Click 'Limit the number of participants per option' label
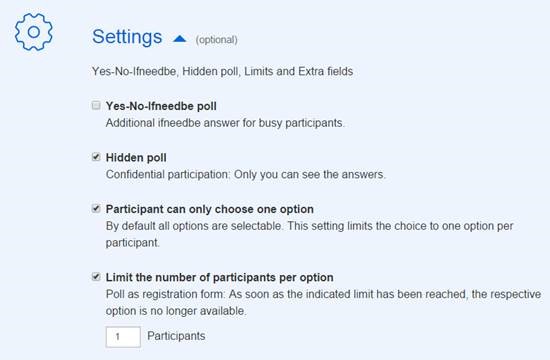The width and height of the screenshot is (550, 360). pos(220,278)
